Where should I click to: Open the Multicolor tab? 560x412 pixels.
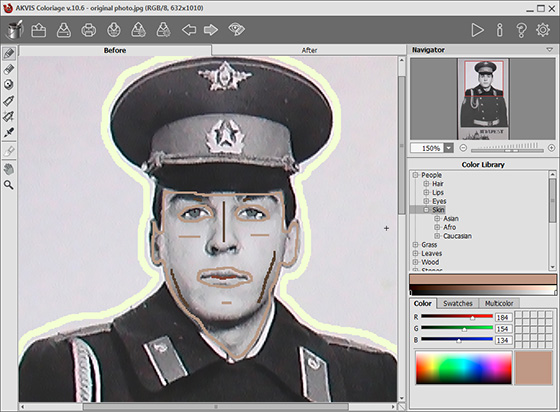[x=499, y=303]
